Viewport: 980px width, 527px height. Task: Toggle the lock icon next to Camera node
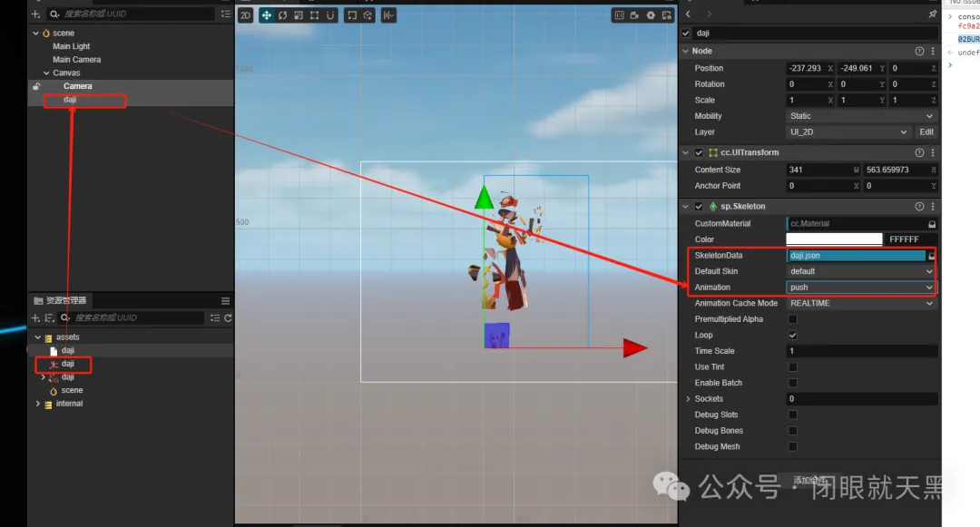click(x=36, y=86)
